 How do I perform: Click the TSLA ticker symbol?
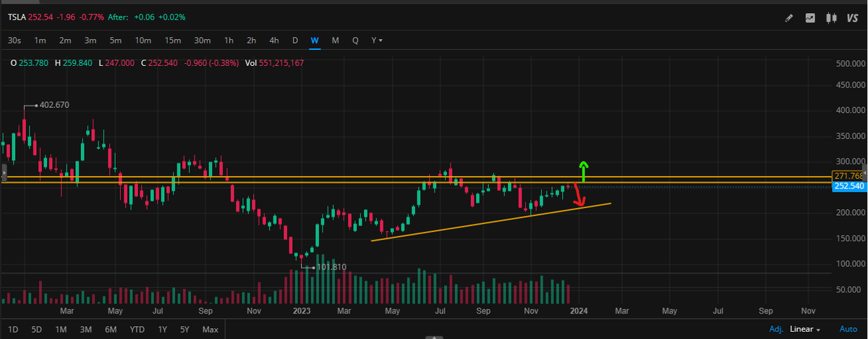coord(18,17)
